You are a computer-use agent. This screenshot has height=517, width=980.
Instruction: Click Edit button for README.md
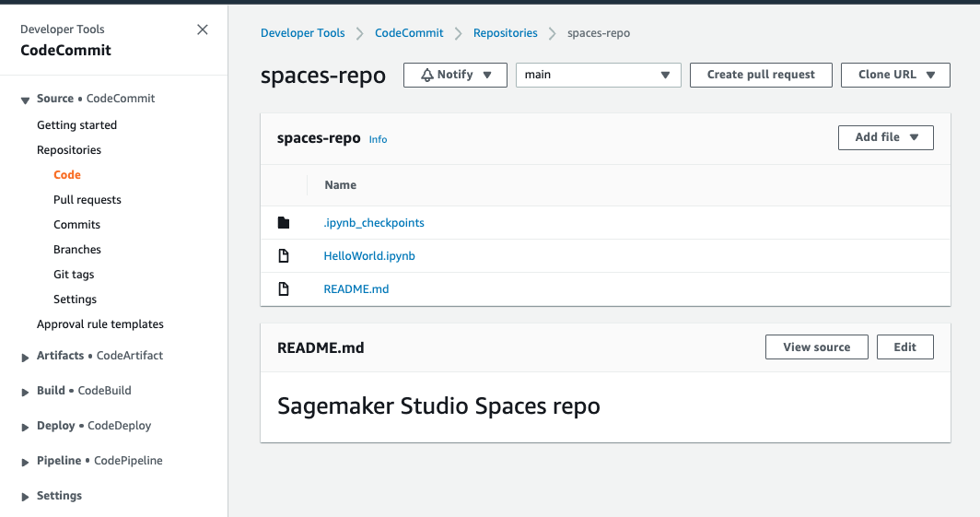tap(905, 347)
